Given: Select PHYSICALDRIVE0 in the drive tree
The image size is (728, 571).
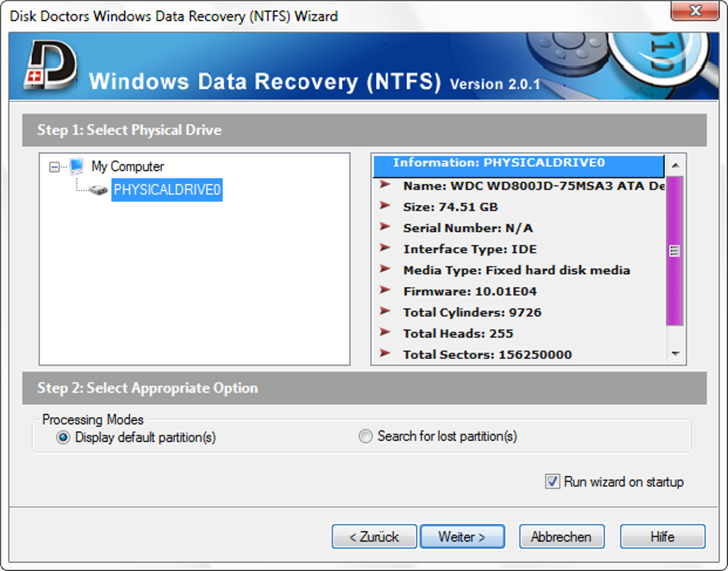Looking at the screenshot, I should click(167, 190).
